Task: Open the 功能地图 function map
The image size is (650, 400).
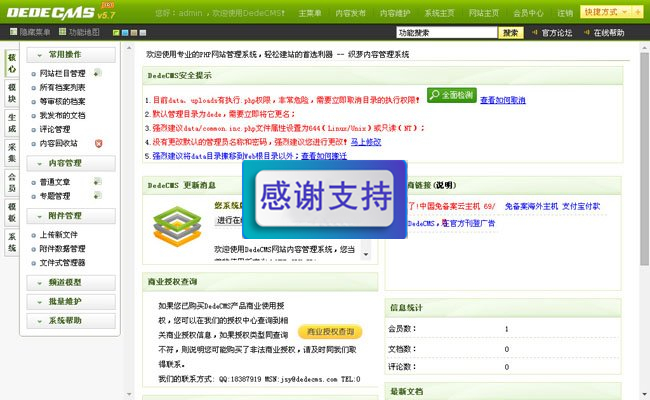Action: click(79, 32)
